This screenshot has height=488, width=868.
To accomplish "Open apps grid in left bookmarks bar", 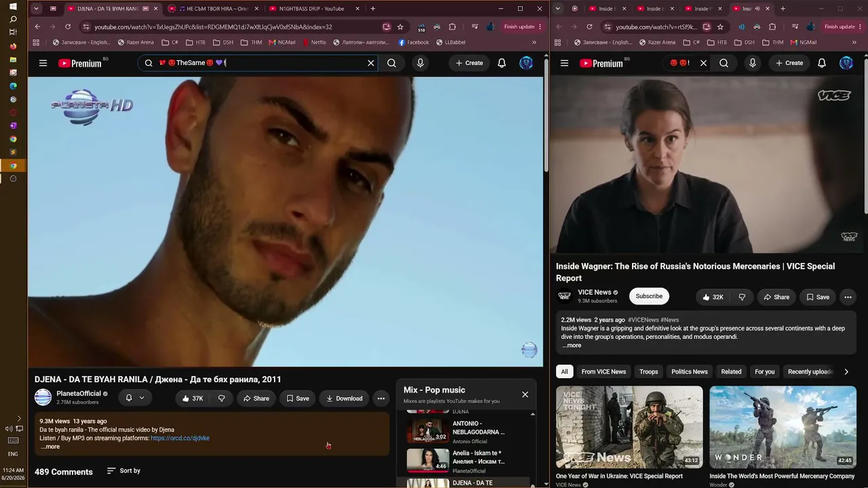I will tap(36, 42).
